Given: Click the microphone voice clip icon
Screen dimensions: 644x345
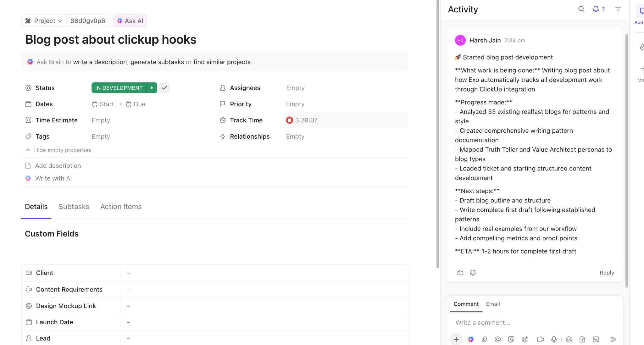Looking at the screenshot, I should point(554,339).
